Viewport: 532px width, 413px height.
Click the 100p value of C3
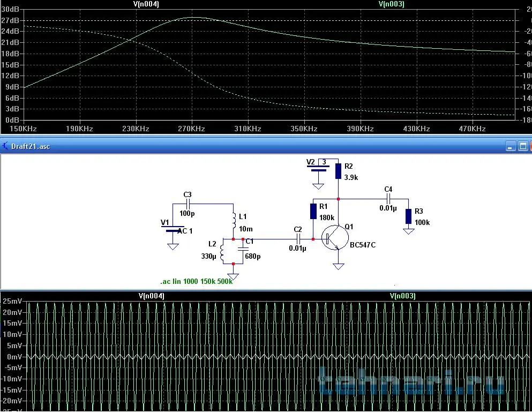click(x=187, y=213)
